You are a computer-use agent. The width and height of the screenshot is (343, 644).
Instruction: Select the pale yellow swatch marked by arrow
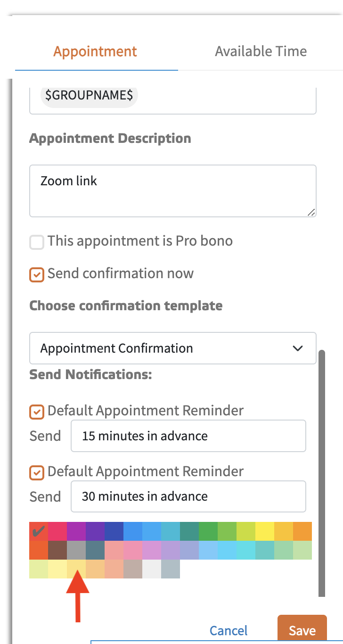click(78, 568)
